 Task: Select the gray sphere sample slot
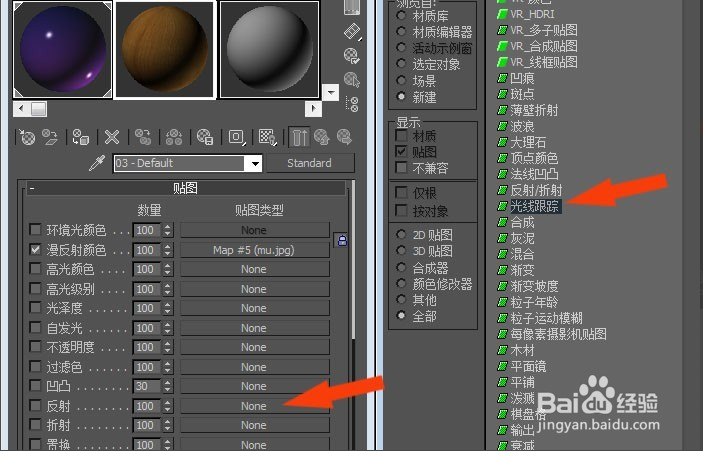269,49
